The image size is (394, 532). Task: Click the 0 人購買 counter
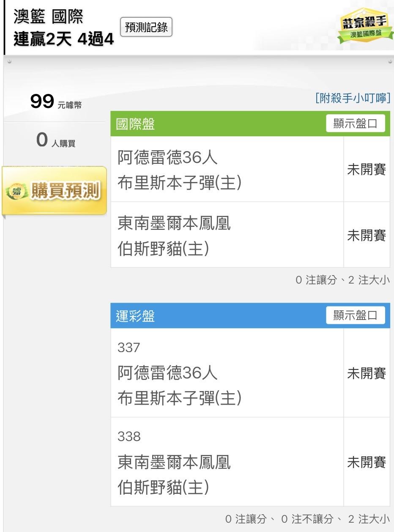55,141
